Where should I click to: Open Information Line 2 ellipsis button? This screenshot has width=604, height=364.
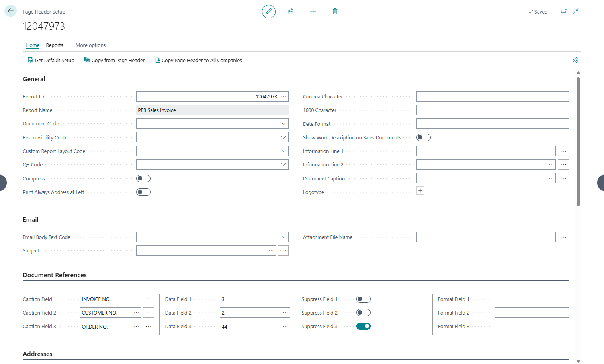563,164
